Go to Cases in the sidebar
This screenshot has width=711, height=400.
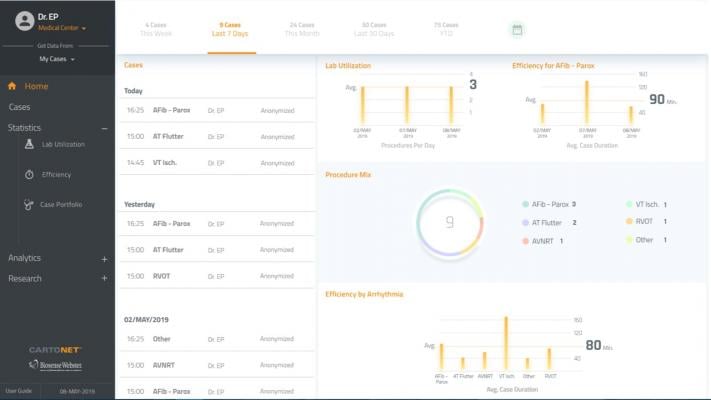pos(20,107)
